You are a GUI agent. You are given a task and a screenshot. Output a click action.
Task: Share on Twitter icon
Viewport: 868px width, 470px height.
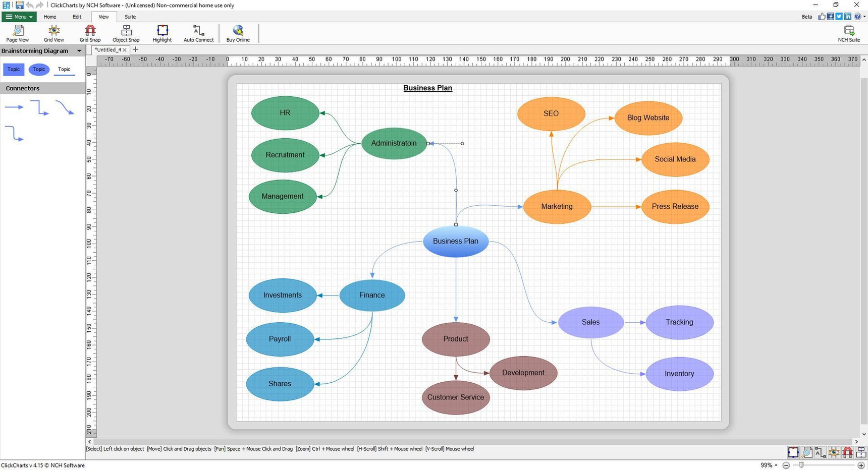tap(839, 17)
